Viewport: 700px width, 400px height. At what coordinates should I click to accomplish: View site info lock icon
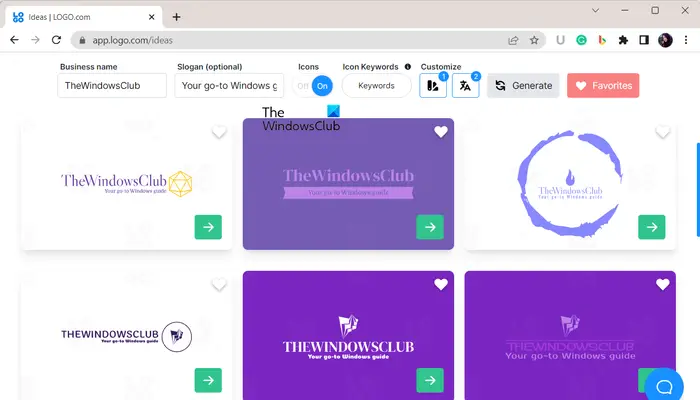[x=82, y=40]
